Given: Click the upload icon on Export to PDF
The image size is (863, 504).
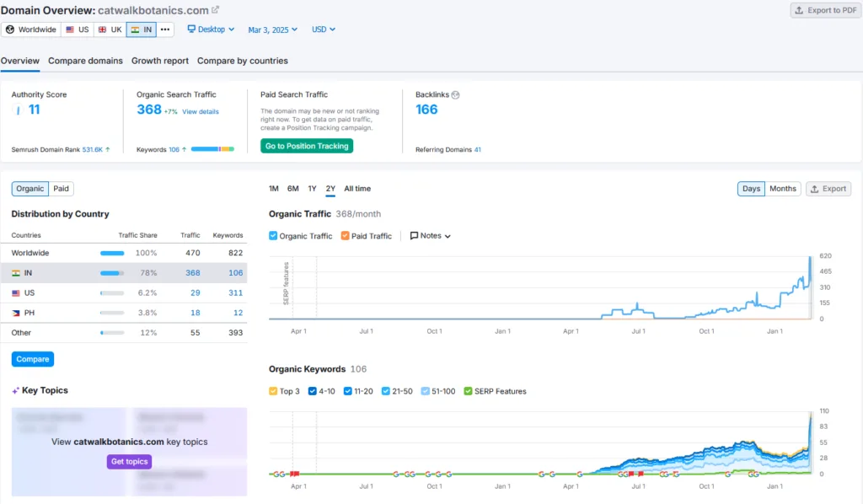Looking at the screenshot, I should pos(799,10).
